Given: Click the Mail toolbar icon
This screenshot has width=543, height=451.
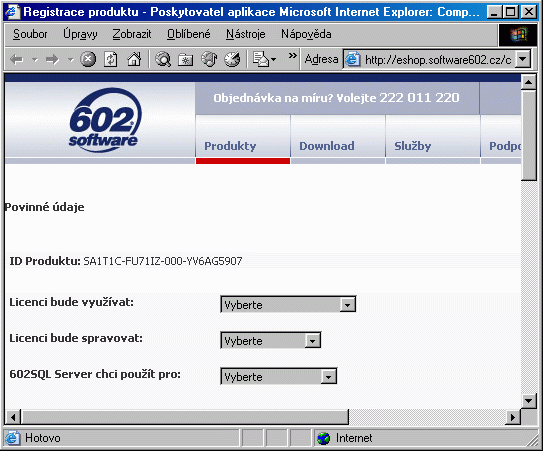Looking at the screenshot, I should click(x=261, y=59).
